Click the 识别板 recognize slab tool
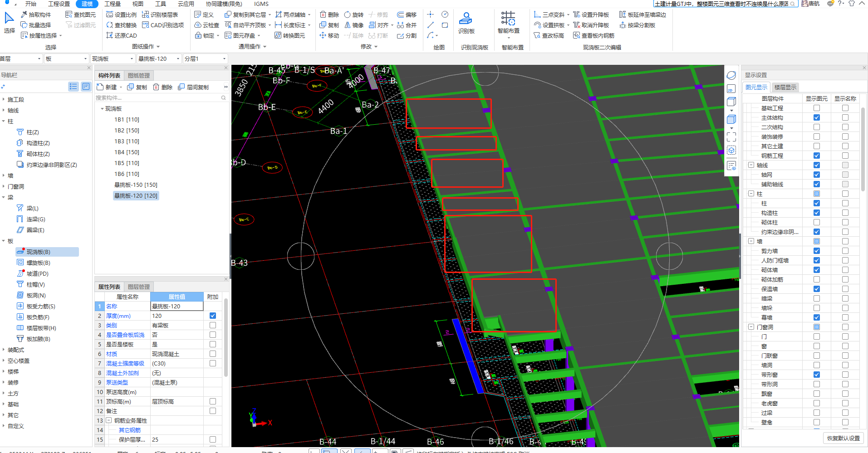This screenshot has width=868, height=453. (466, 23)
